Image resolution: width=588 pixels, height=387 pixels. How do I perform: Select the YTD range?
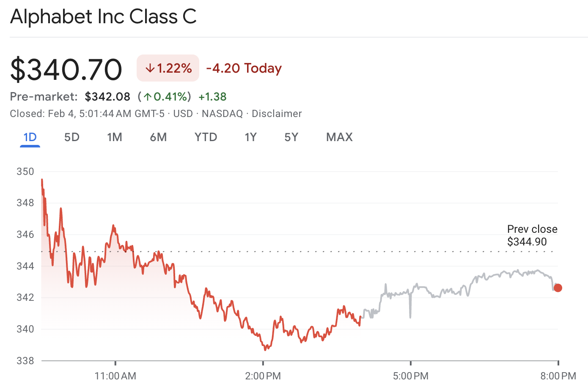point(206,137)
